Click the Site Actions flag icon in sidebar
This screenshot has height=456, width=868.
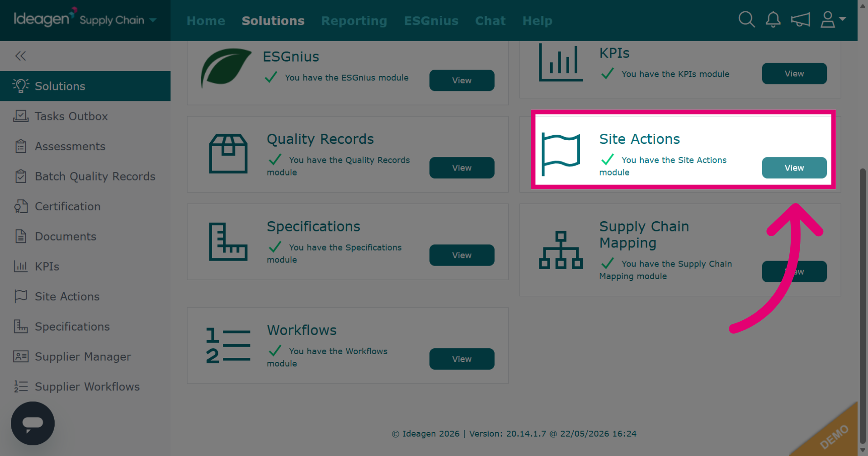click(x=21, y=296)
